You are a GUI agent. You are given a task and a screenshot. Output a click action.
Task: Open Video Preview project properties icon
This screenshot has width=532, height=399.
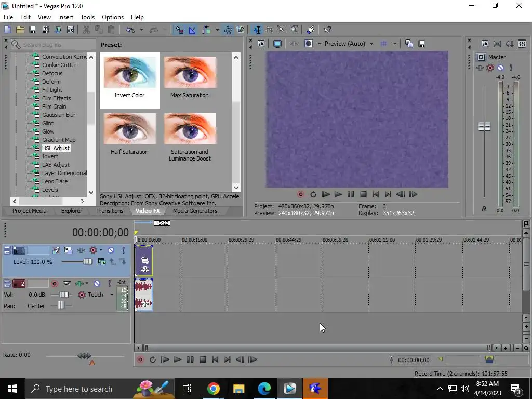[261, 44]
